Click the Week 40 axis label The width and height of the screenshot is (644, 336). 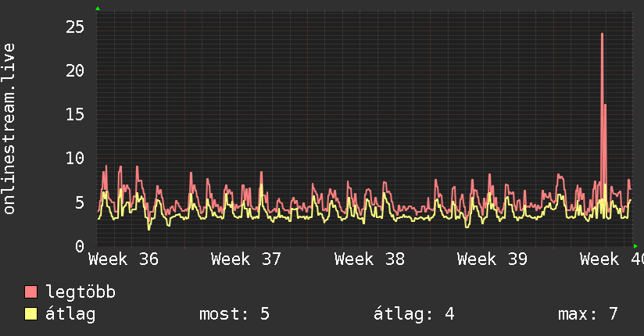click(x=611, y=259)
